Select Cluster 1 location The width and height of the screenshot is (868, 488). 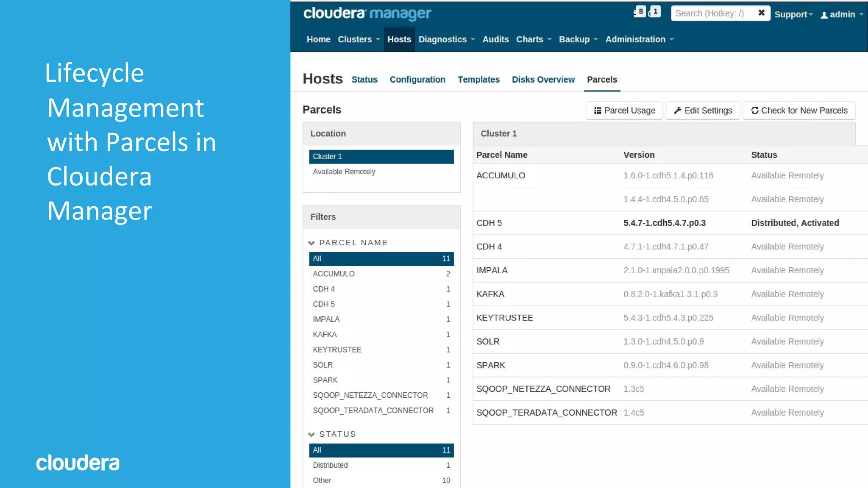[381, 157]
